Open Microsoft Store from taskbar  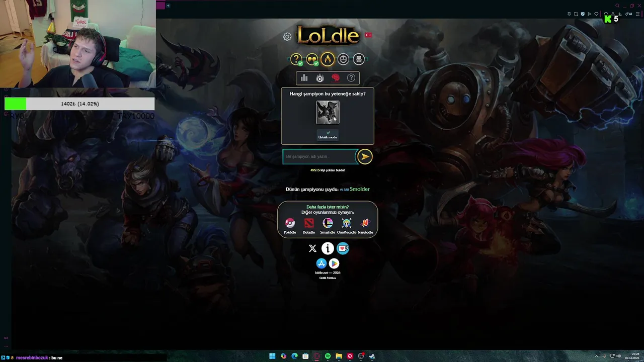coord(305,356)
